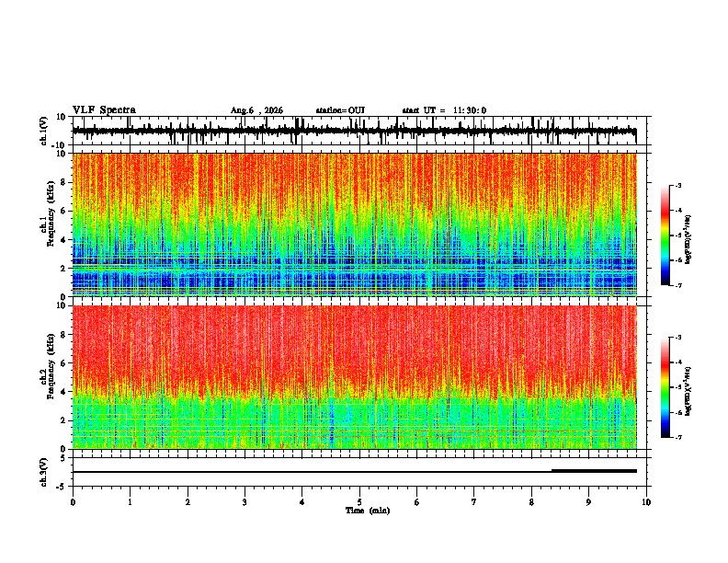Click the 'station=OUI' header label
The width and height of the screenshot is (728, 563).
(x=340, y=110)
